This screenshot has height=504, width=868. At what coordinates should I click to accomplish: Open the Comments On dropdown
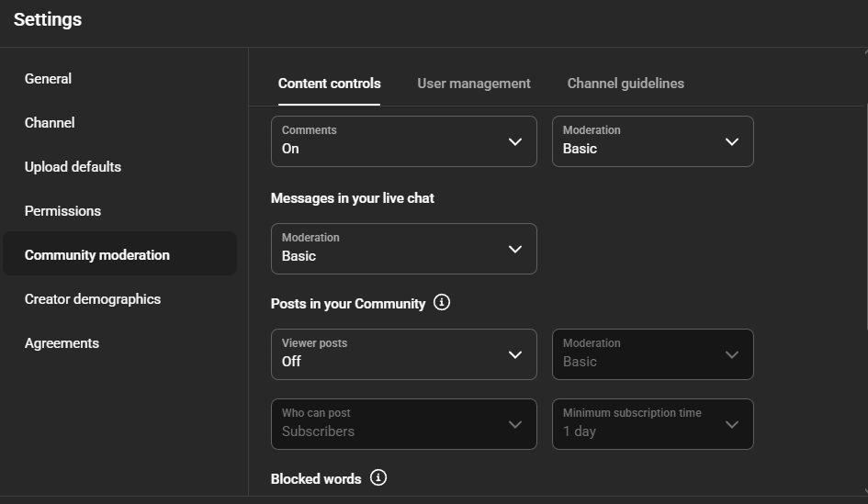point(403,141)
